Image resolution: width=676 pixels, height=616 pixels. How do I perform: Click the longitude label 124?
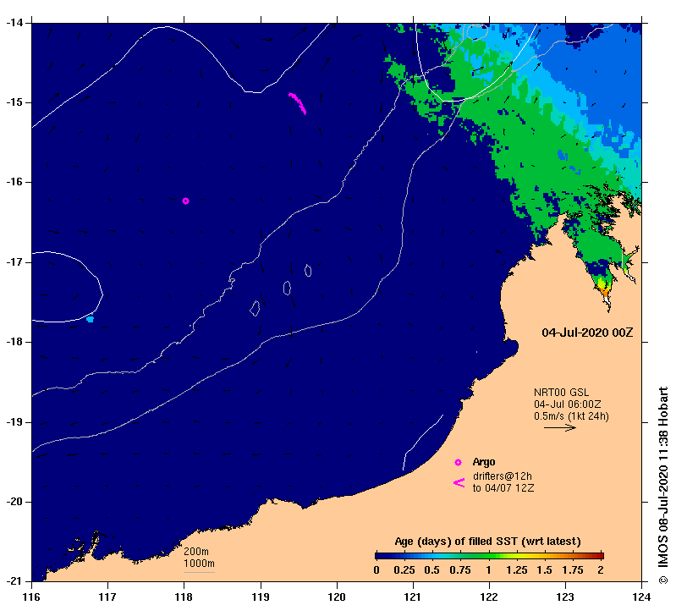642,597
